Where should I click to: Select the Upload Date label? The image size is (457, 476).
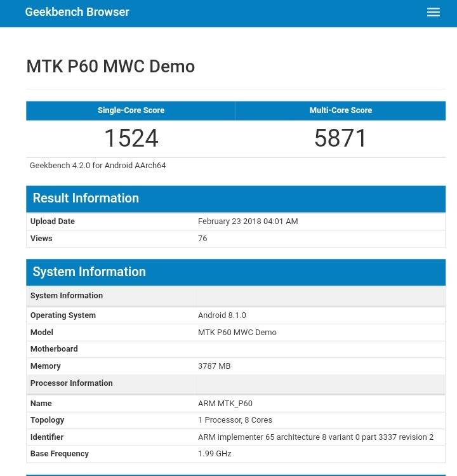[53, 221]
